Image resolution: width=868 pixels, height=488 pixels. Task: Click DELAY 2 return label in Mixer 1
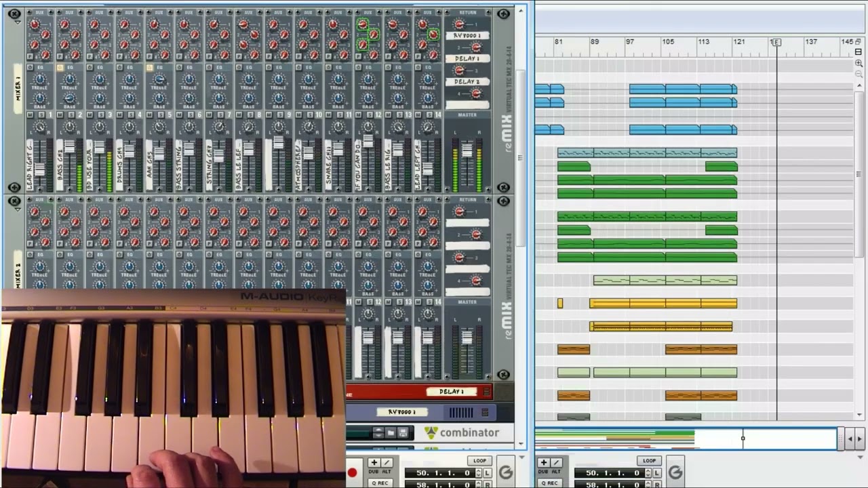click(x=467, y=81)
